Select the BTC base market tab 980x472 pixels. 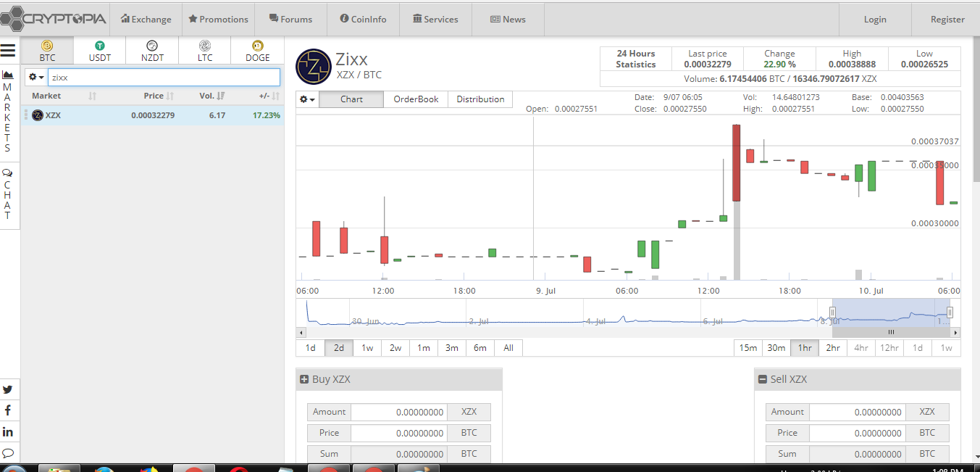(47, 51)
